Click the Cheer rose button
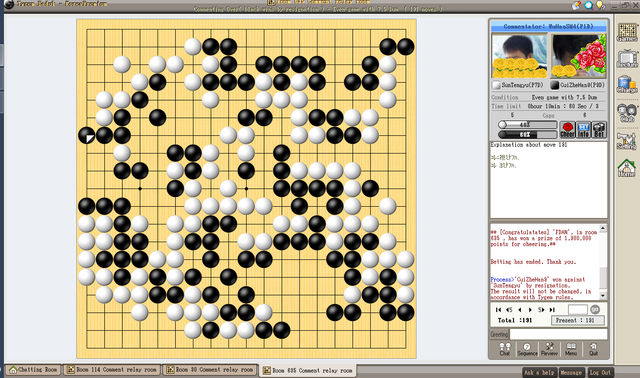Image resolution: width=640 pixels, height=378 pixels. (x=567, y=130)
